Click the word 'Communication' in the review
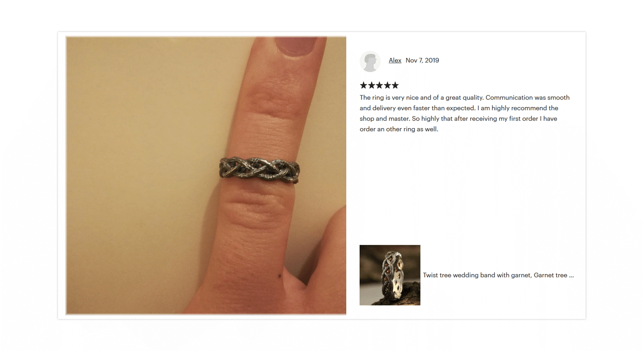The height and width of the screenshot is (351, 644). click(506, 97)
